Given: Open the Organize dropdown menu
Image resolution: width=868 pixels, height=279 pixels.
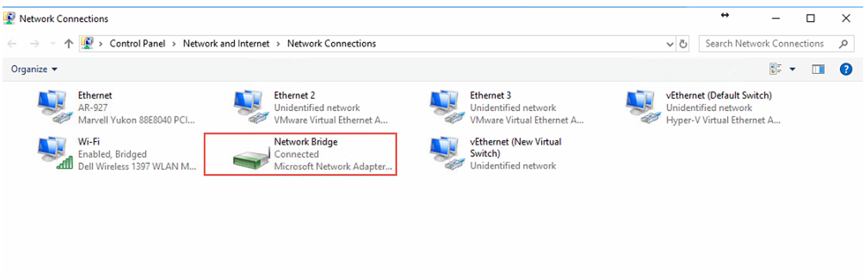Looking at the screenshot, I should click(x=34, y=69).
